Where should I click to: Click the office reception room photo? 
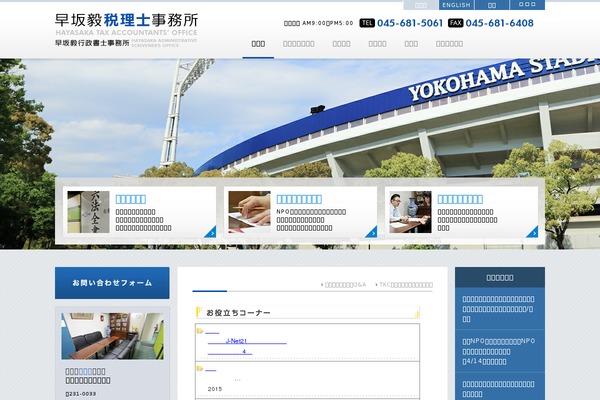(x=112, y=336)
